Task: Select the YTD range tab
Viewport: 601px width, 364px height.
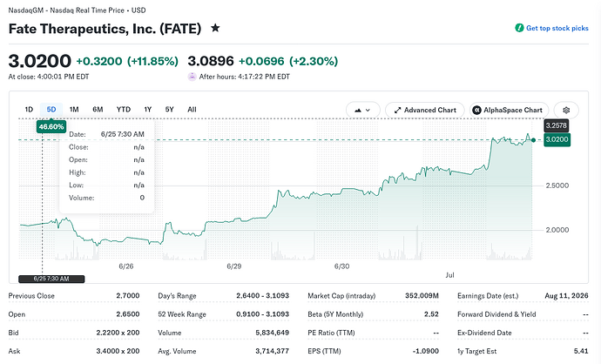Action: (x=124, y=110)
